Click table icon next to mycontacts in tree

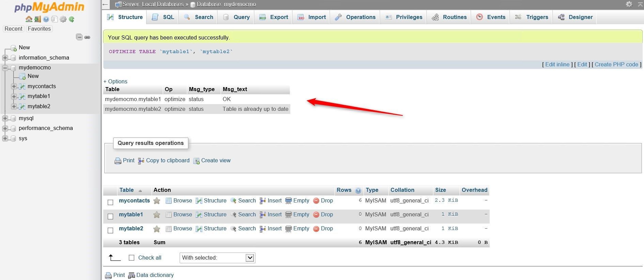(22, 86)
